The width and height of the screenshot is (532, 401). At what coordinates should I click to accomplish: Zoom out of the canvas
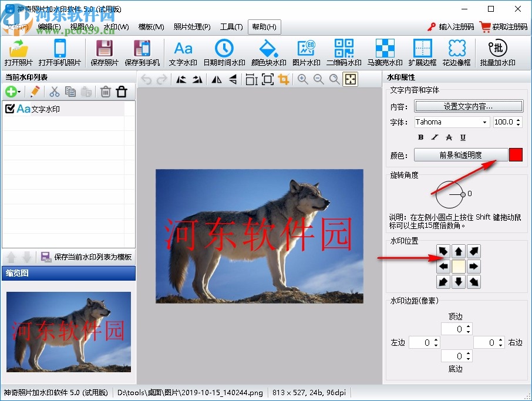pyautogui.click(x=319, y=80)
